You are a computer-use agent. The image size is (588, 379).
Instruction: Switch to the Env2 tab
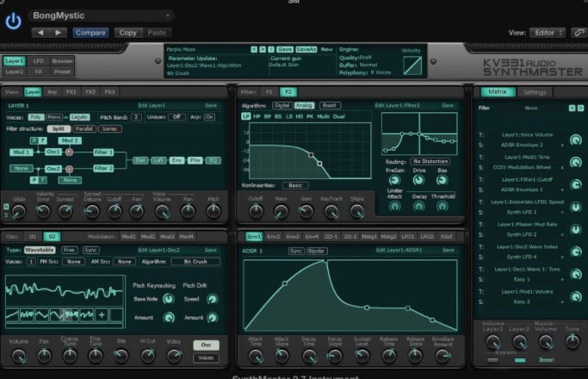click(274, 236)
